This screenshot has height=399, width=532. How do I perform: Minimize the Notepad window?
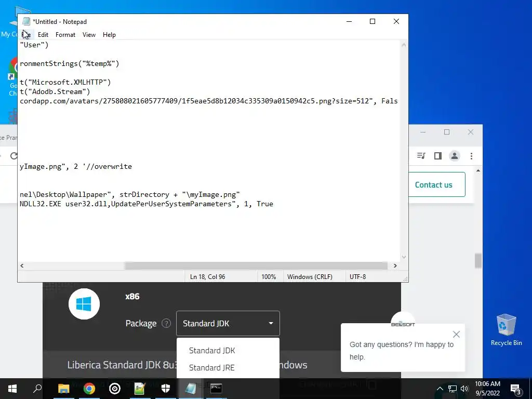click(x=349, y=21)
